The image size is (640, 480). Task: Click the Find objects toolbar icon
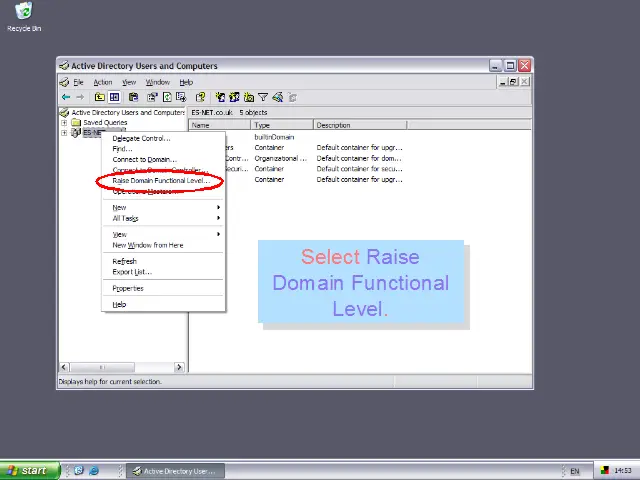click(x=278, y=97)
